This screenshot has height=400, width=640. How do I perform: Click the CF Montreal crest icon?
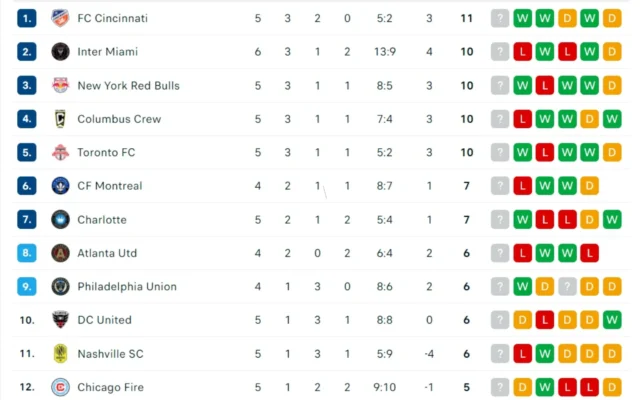click(60, 186)
